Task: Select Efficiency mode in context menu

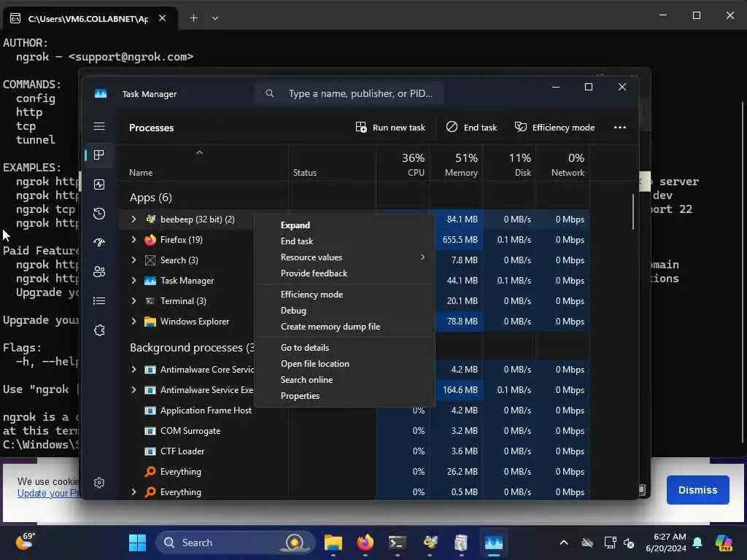Action: pos(345,295)
